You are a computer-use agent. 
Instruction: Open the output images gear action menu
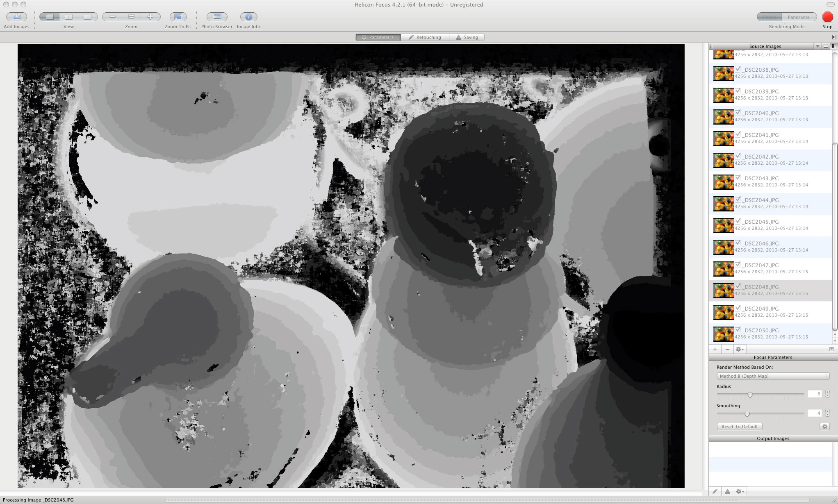pyautogui.click(x=740, y=491)
